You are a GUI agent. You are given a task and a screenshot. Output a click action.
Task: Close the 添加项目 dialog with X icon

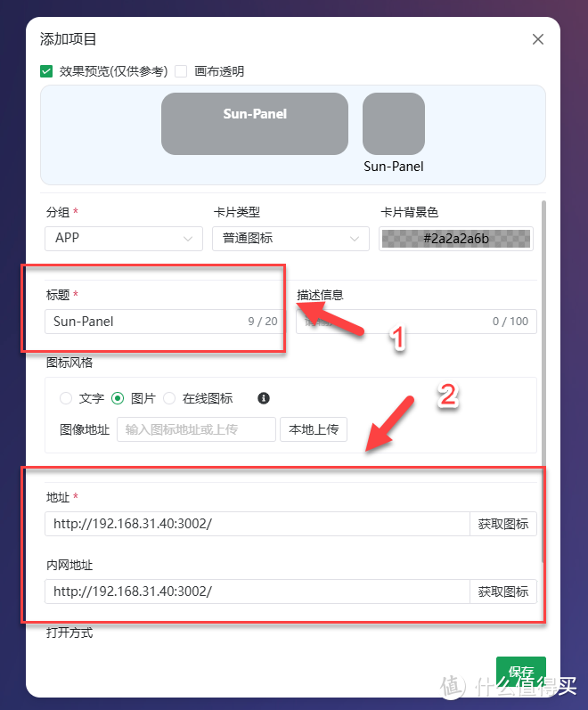[x=538, y=39]
